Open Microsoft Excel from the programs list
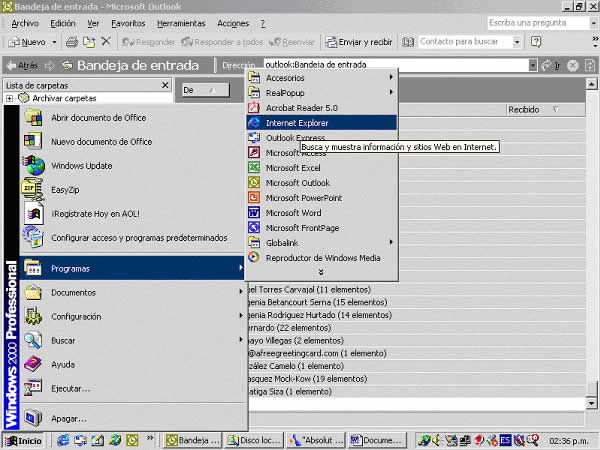 (x=293, y=168)
